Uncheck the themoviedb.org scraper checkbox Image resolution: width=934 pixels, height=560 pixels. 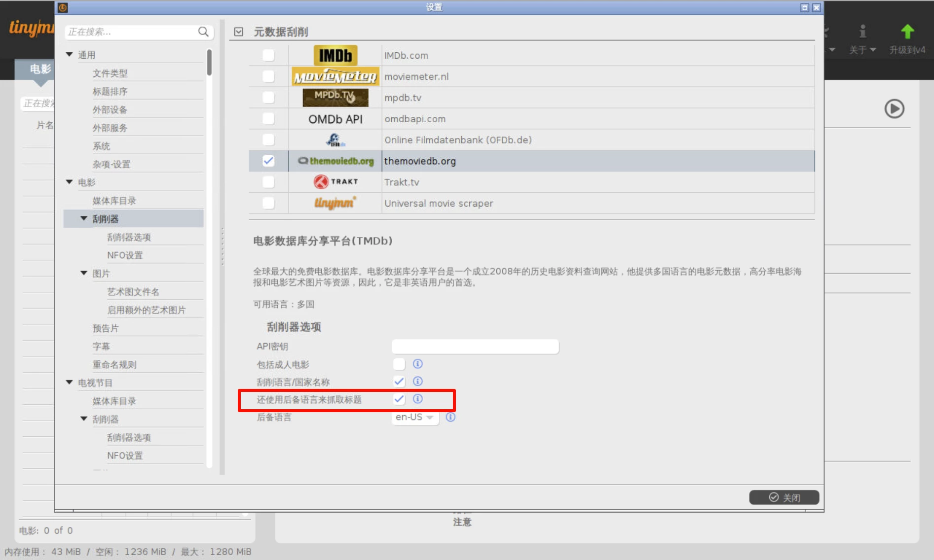(x=268, y=161)
